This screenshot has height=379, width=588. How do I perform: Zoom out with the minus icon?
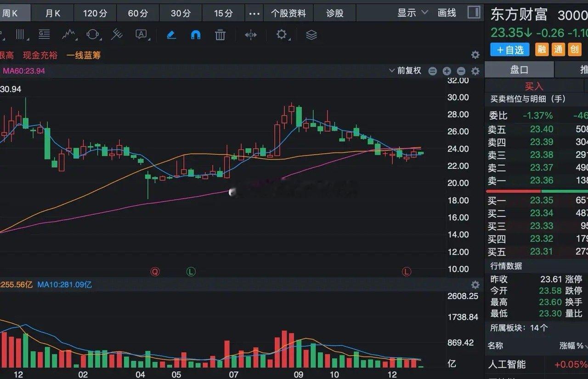tap(461, 71)
